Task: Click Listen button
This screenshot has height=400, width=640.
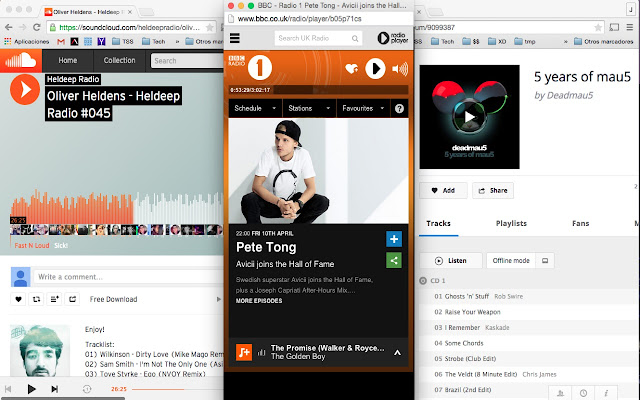Action: (x=451, y=261)
